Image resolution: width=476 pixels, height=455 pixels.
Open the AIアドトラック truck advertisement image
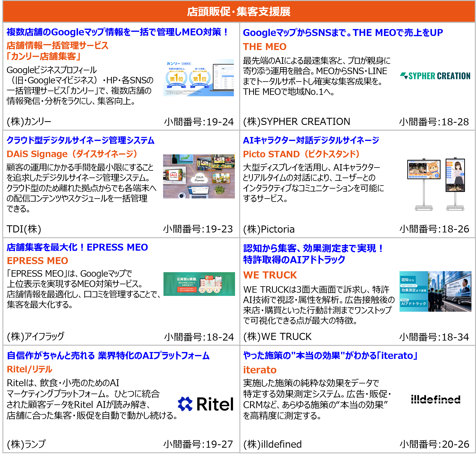(435, 291)
